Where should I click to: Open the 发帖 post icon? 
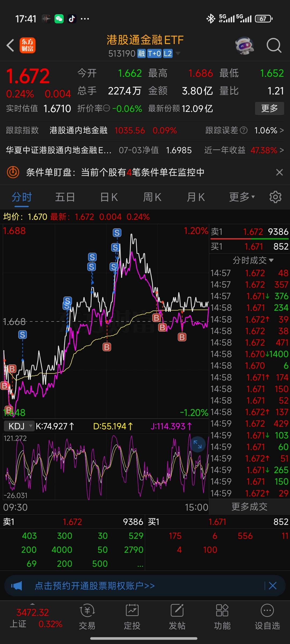[177, 617]
